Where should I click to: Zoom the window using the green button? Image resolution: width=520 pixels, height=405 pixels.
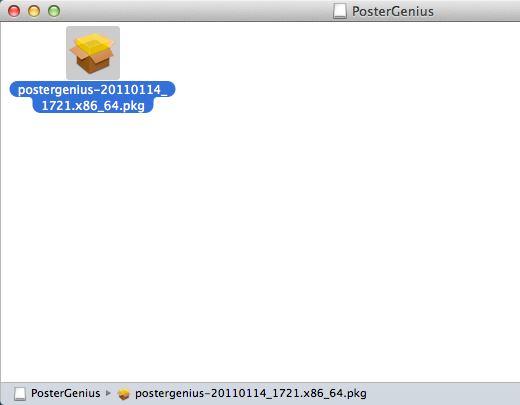(x=54, y=11)
